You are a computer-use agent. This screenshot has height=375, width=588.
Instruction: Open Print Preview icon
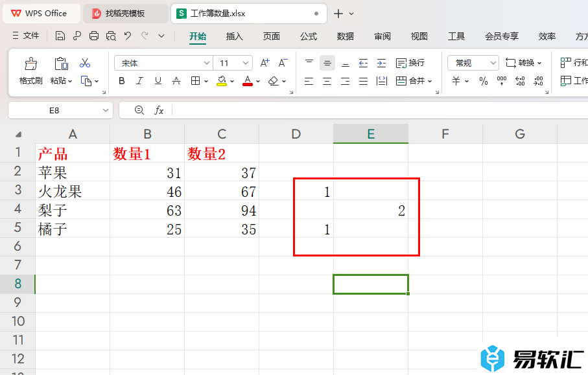coord(111,36)
